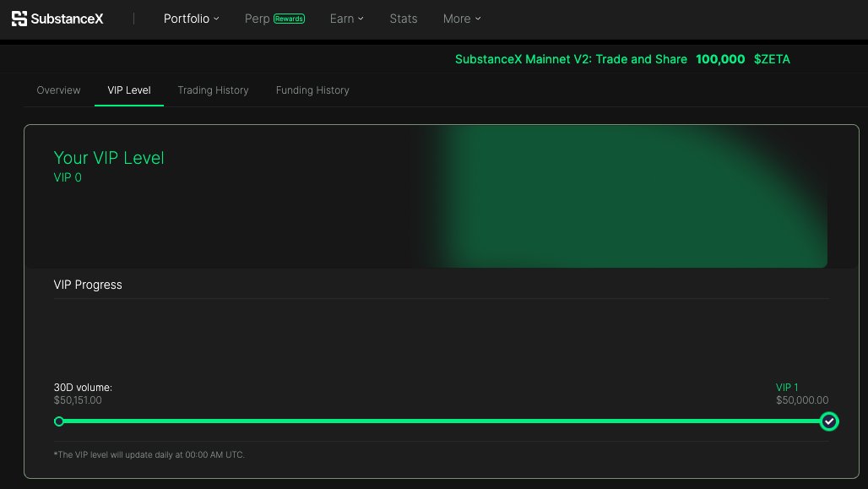Select the VIP Level tab
Screen dimensions: 868x489
(129, 90)
